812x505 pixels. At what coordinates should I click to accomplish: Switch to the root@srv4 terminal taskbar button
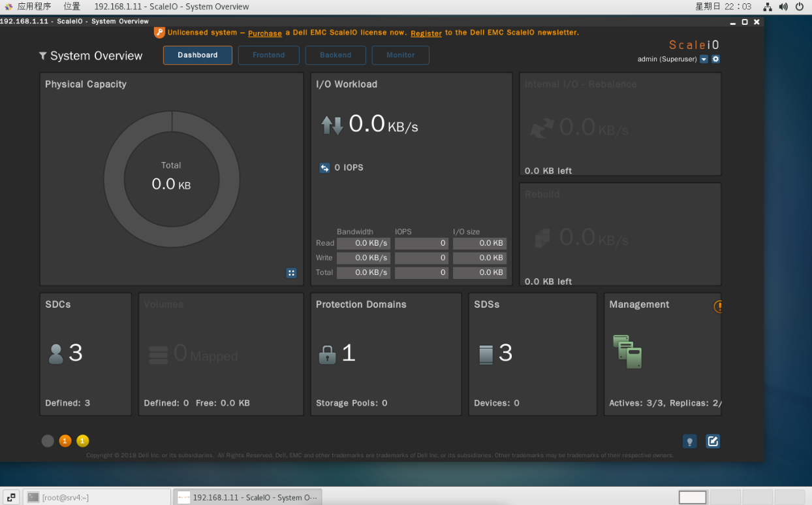pyautogui.click(x=97, y=497)
